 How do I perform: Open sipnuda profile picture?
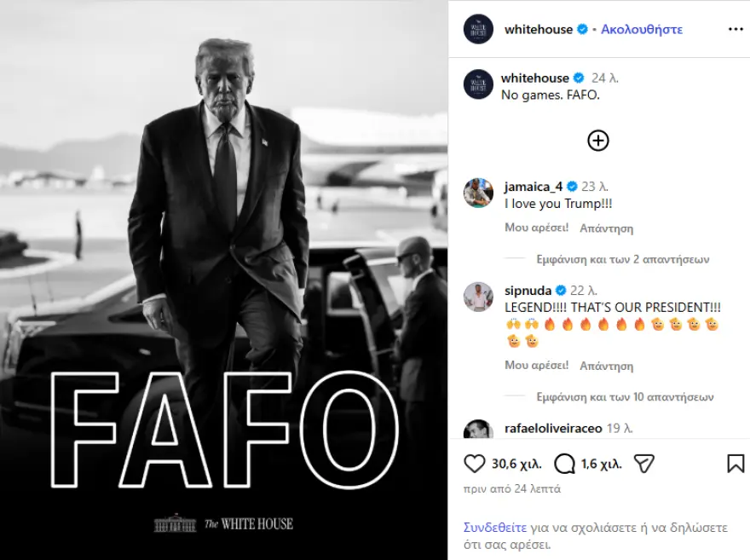click(478, 297)
